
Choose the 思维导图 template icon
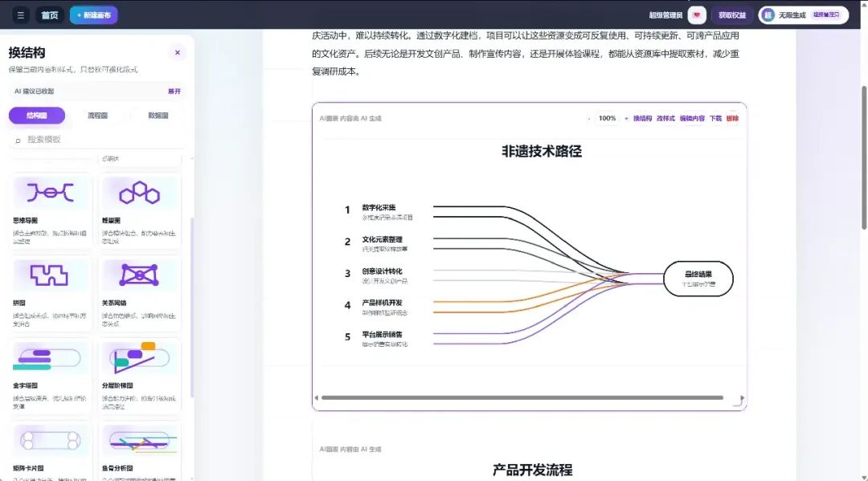(x=51, y=193)
